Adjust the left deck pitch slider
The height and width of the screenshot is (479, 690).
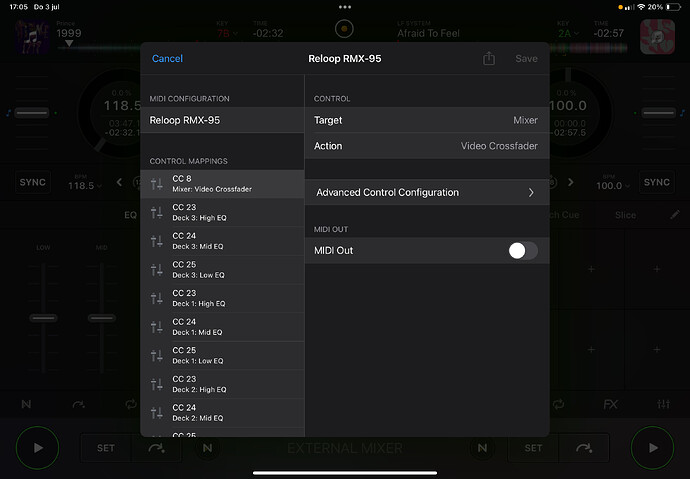tap(32, 113)
